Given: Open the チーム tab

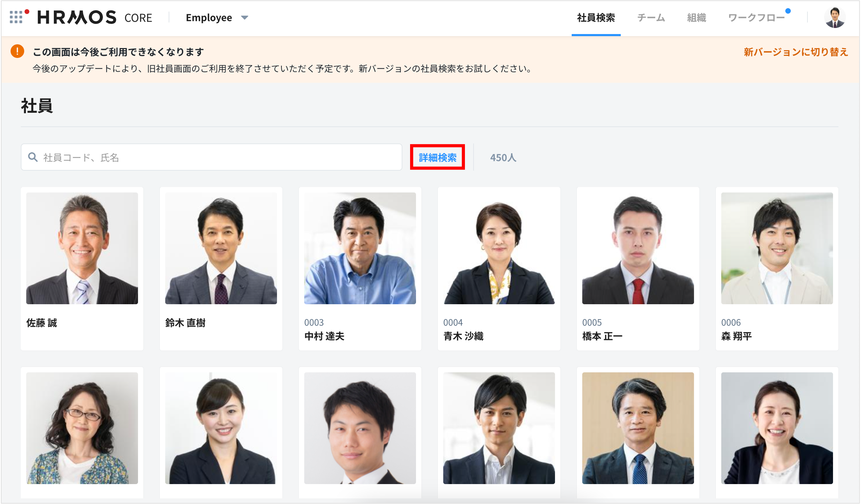Looking at the screenshot, I should tap(651, 18).
